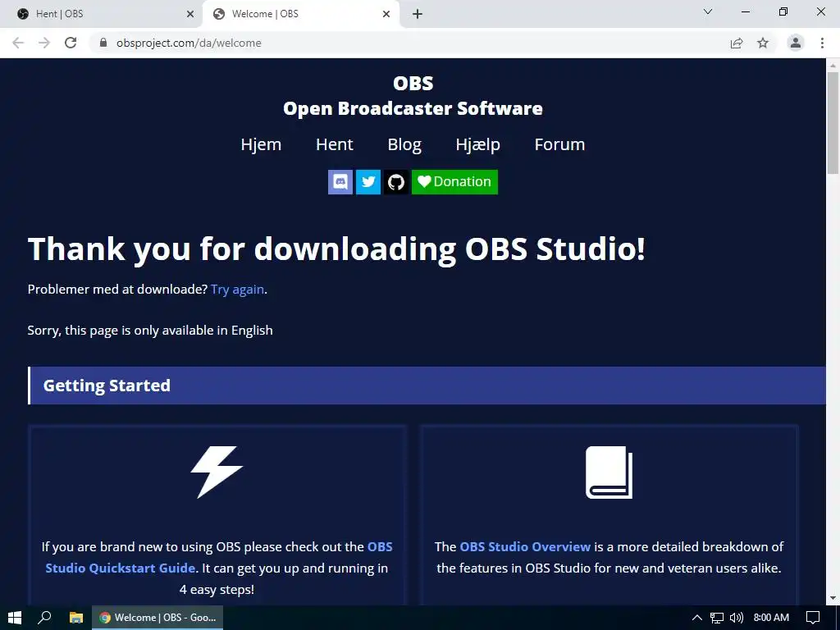Open Windows taskbar search
840x630 pixels.
(44, 618)
